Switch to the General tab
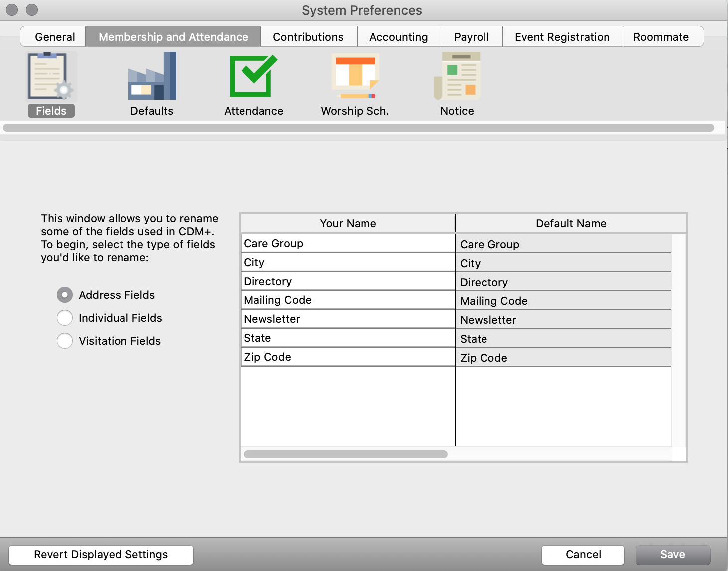This screenshot has width=728, height=571. click(54, 37)
